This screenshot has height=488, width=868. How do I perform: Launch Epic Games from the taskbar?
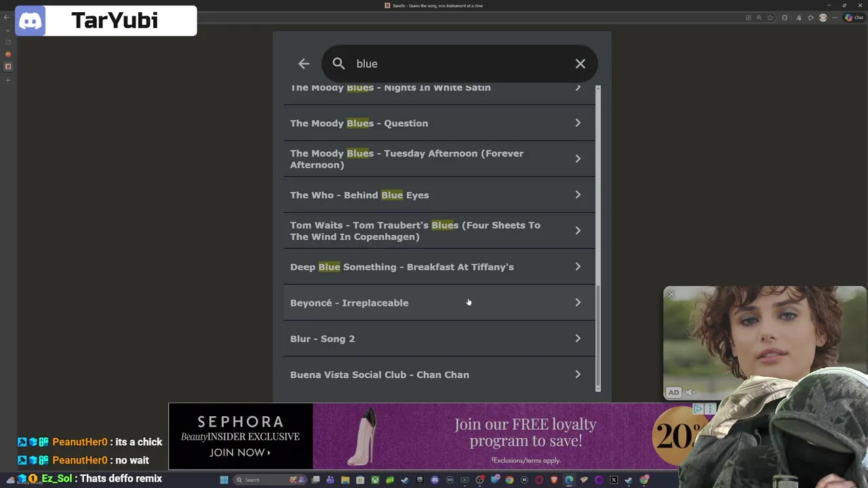[x=419, y=480]
